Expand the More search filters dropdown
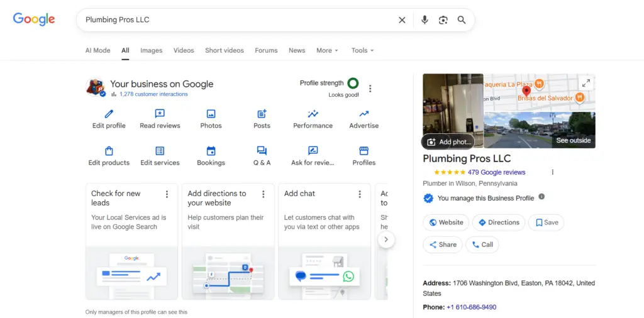The height and width of the screenshot is (318, 644). 327,50
